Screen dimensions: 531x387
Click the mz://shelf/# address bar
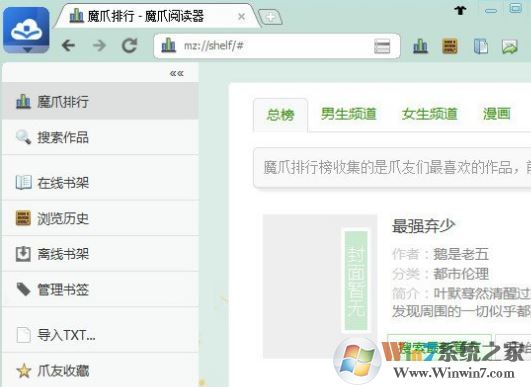[x=277, y=46]
